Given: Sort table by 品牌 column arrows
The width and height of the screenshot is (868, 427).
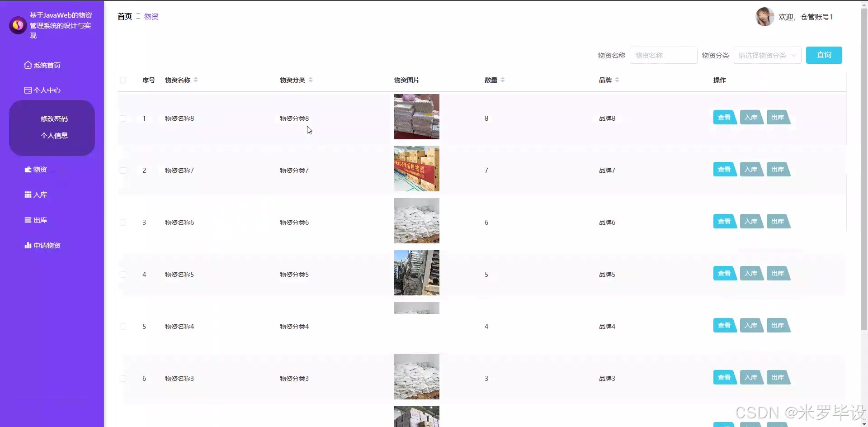Looking at the screenshot, I should coord(617,80).
